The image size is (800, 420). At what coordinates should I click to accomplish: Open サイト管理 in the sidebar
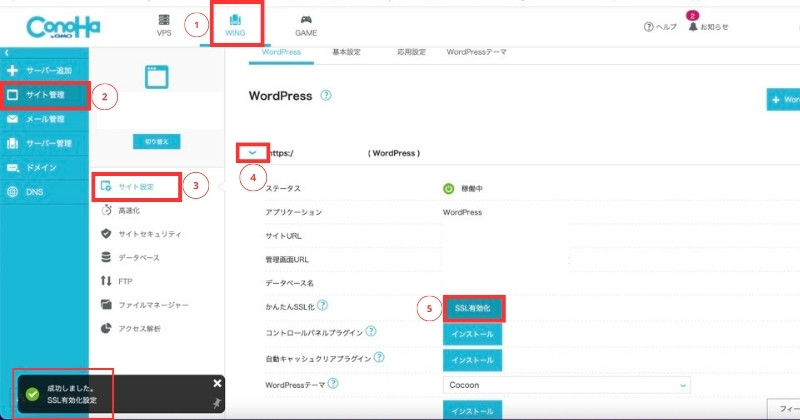click(44, 95)
